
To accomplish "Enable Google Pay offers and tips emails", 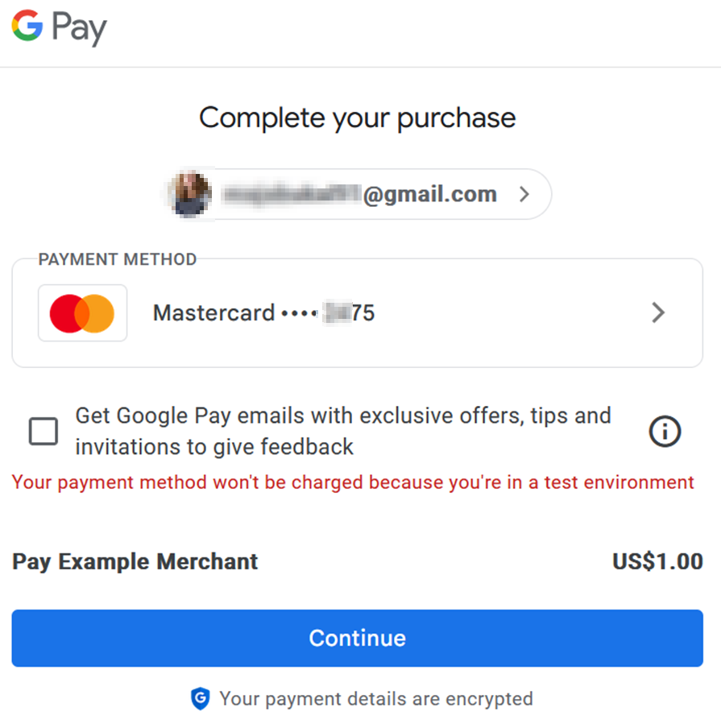I will 44,432.
